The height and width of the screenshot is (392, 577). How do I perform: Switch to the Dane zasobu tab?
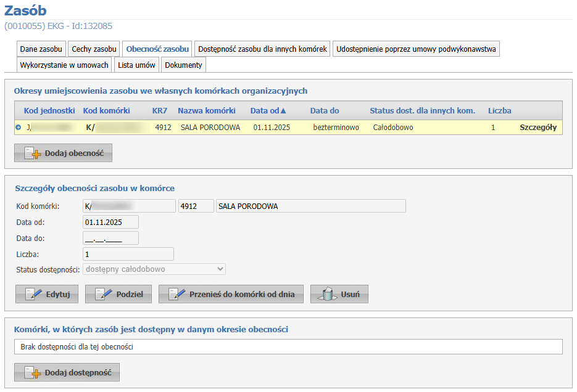coord(41,49)
